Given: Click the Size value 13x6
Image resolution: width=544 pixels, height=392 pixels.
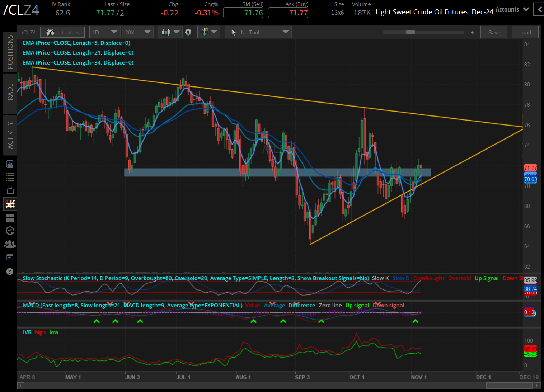Looking at the screenshot, I should (338, 13).
